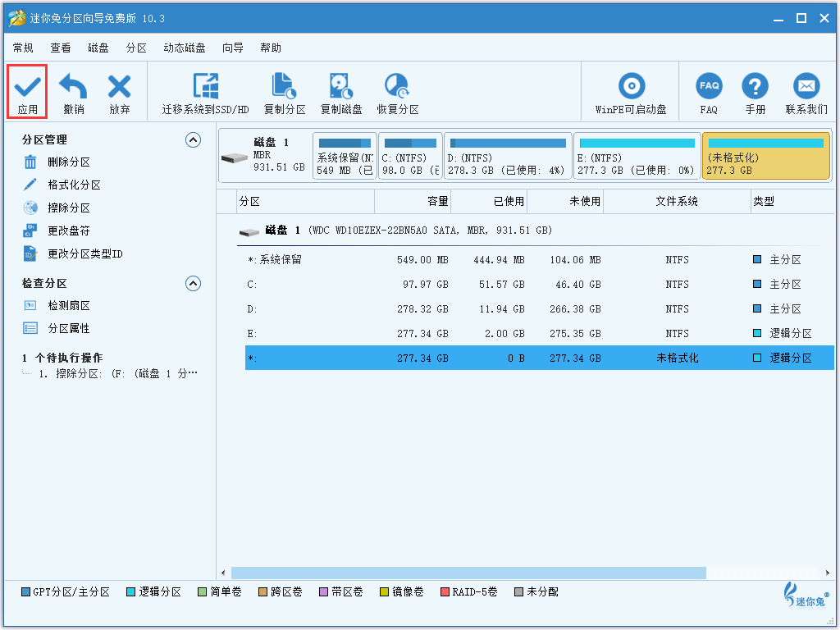The height and width of the screenshot is (630, 840).
Task: Sort by the 已使用 column header
Action: coord(489,202)
